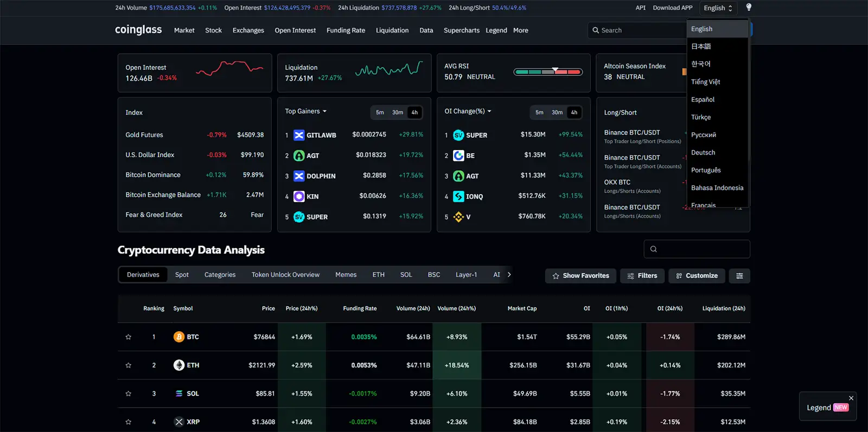This screenshot has height=432, width=868.
Task: Open the Funding Rate navigation item
Action: 346,30
